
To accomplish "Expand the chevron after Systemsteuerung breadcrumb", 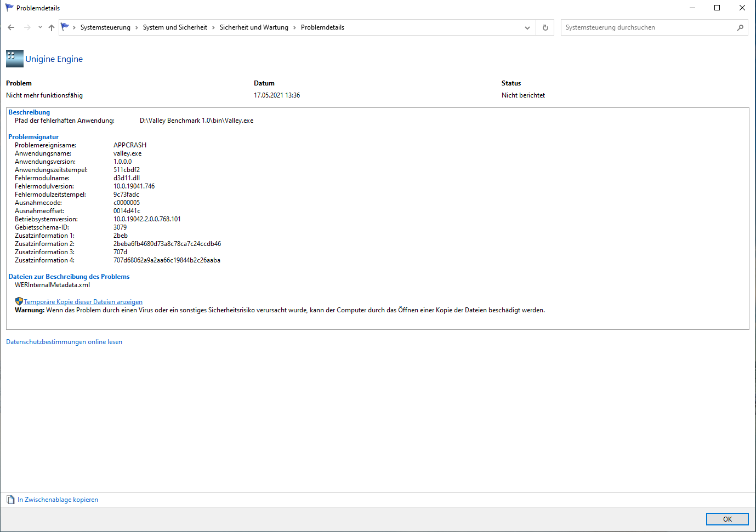I will click(x=137, y=27).
